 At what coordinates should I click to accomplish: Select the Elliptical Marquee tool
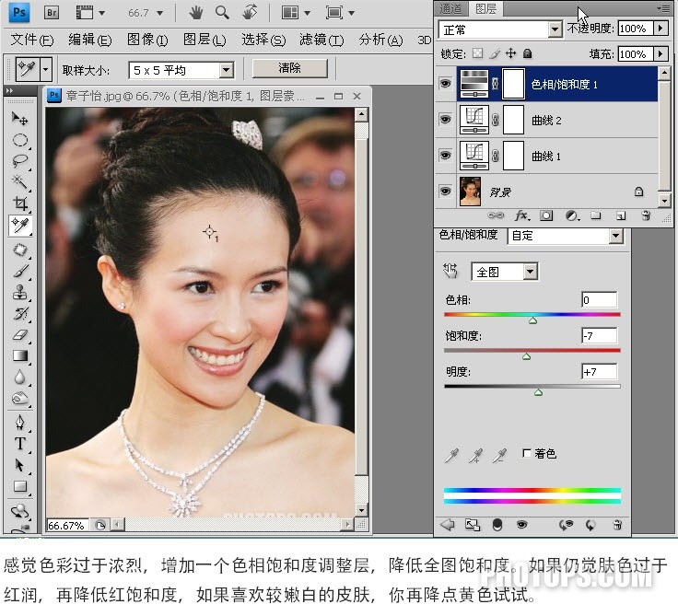[x=19, y=140]
